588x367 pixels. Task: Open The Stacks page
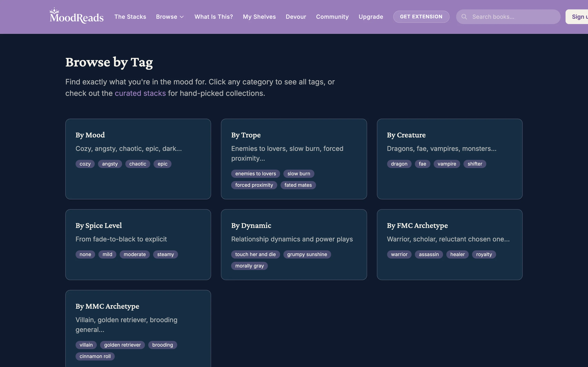[x=130, y=17]
